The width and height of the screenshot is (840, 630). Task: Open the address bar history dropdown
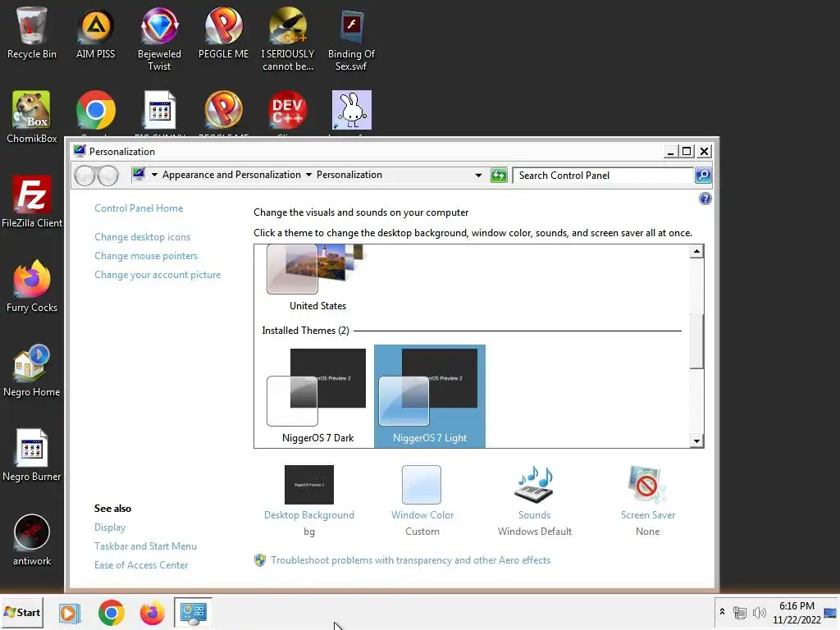[478, 176]
